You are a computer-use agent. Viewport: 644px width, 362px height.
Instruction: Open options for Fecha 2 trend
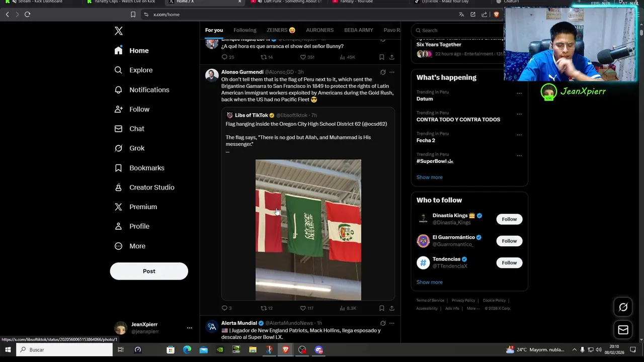519,135
